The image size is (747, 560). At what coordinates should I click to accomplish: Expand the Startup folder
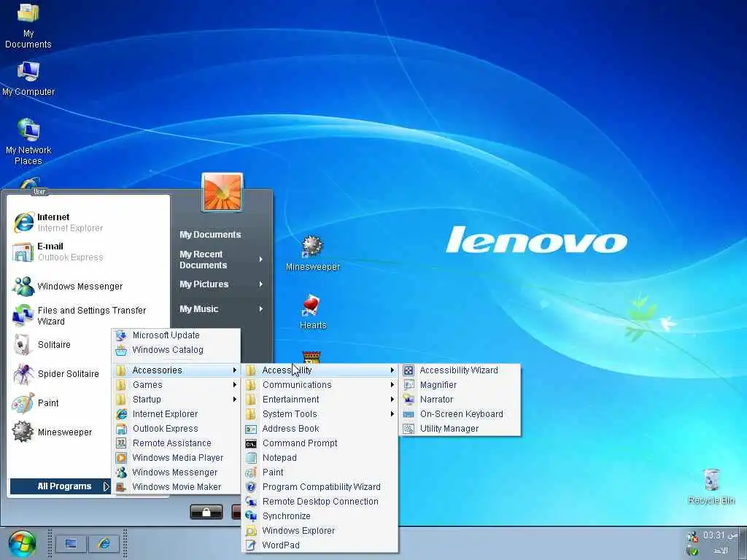[177, 400]
